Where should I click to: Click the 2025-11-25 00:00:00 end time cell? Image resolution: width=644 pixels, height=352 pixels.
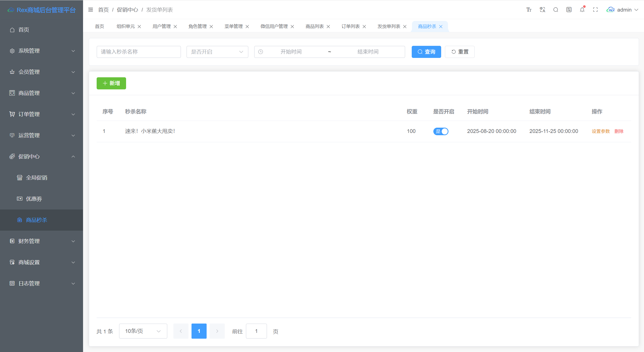point(554,131)
